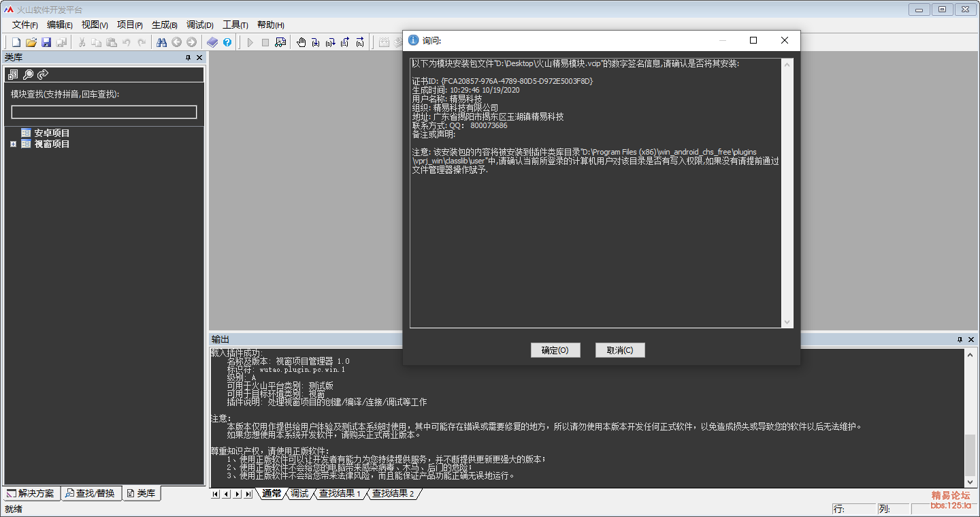Open the 项目(P) menu

tap(129, 25)
